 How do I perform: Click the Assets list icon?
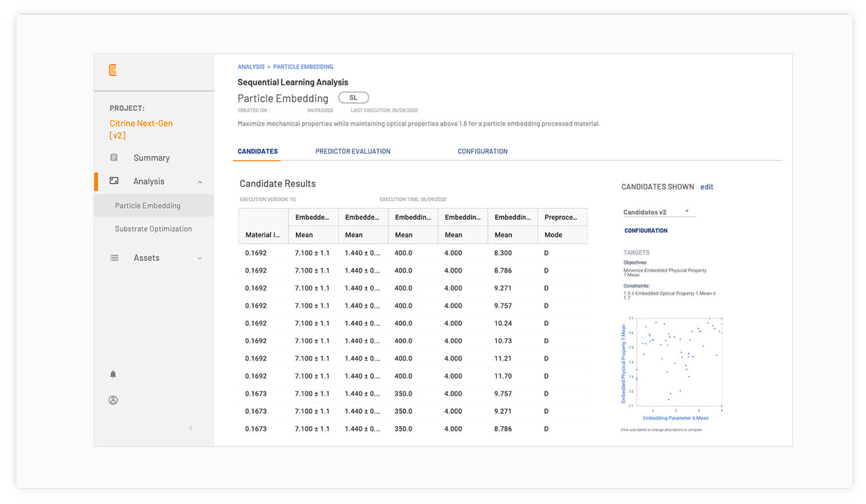click(114, 258)
